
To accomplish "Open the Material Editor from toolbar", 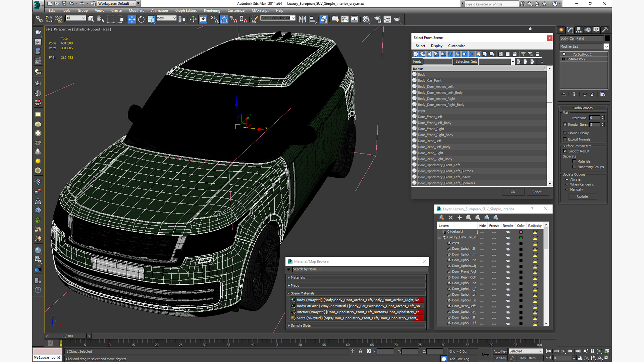I will tap(366, 19).
